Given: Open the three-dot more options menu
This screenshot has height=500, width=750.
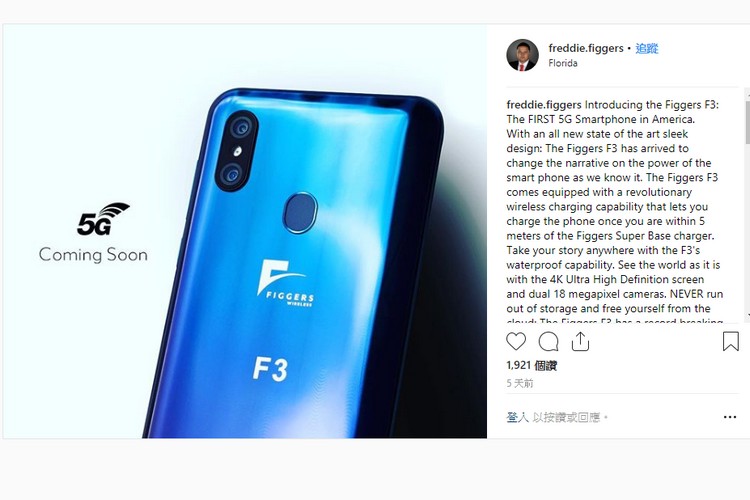Looking at the screenshot, I should pos(729,417).
